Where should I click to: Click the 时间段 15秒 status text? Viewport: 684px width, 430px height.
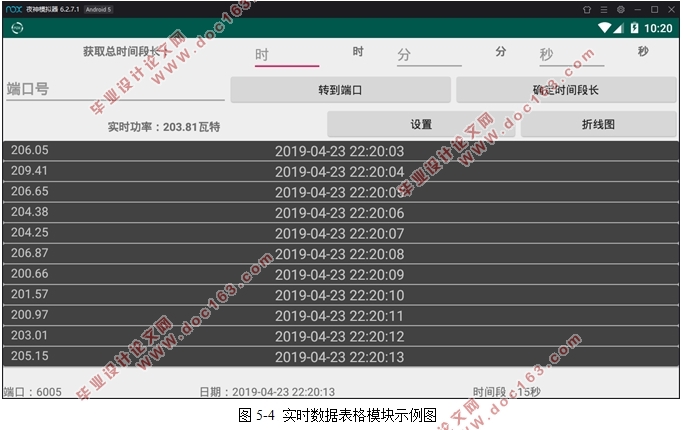pyautogui.click(x=506, y=392)
